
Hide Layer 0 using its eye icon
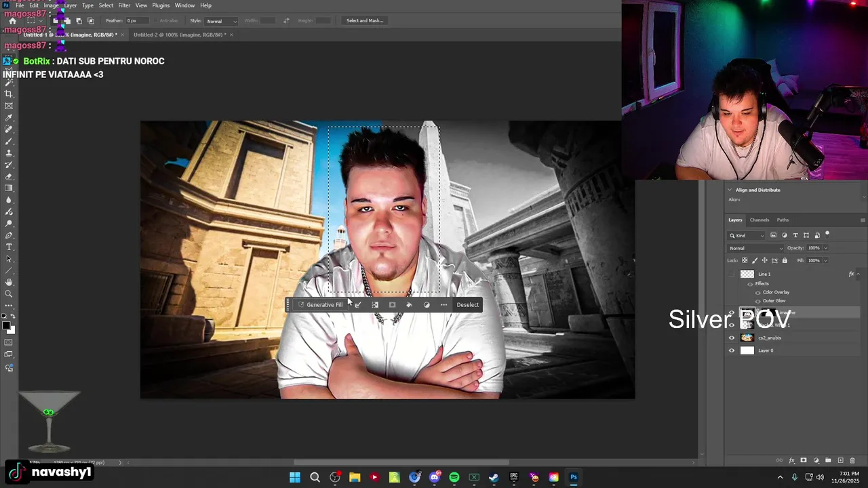(731, 350)
